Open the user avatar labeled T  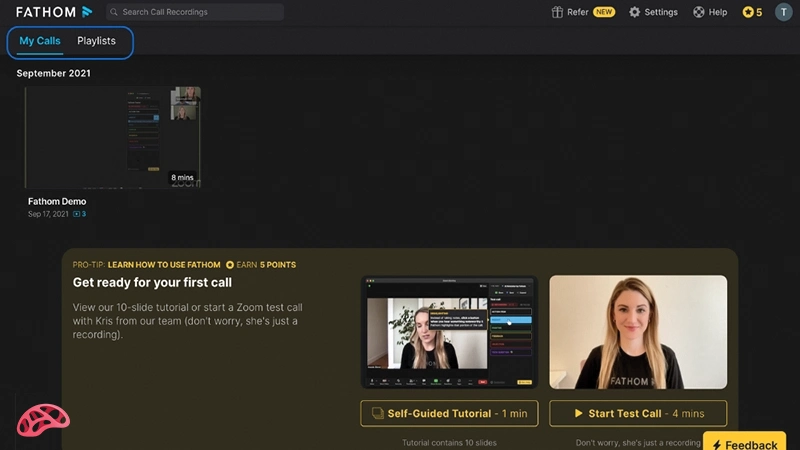(782, 12)
